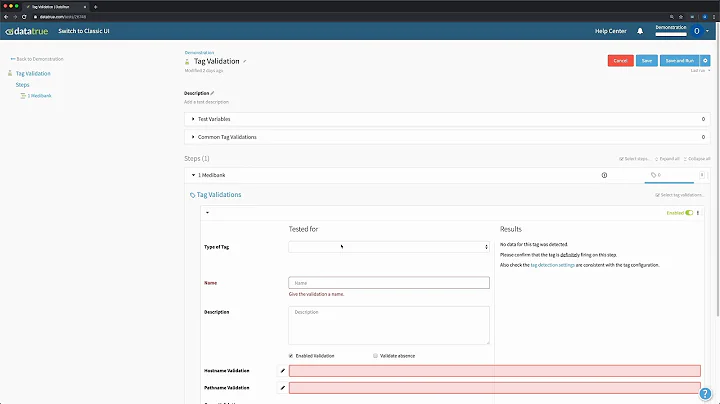
Task: Click the validation Name input field
Action: pyautogui.click(x=389, y=283)
